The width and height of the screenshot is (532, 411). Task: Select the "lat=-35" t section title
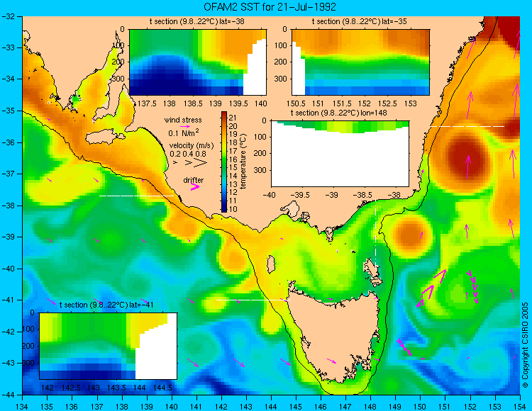tap(360, 21)
